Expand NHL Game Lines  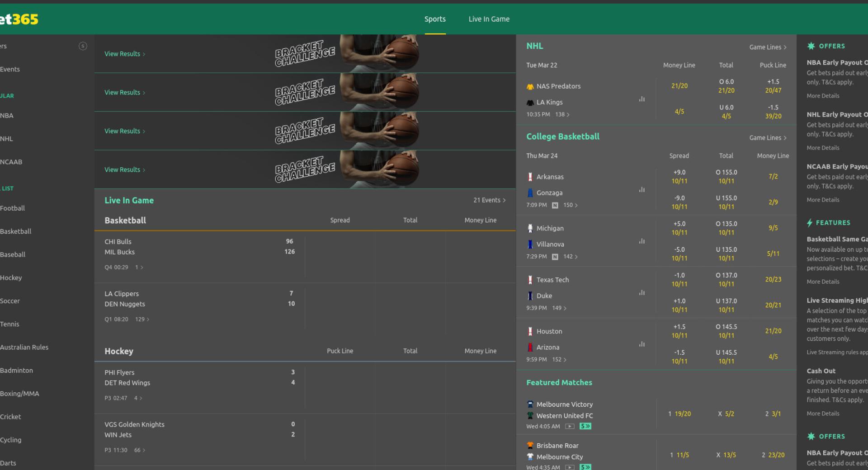point(768,47)
